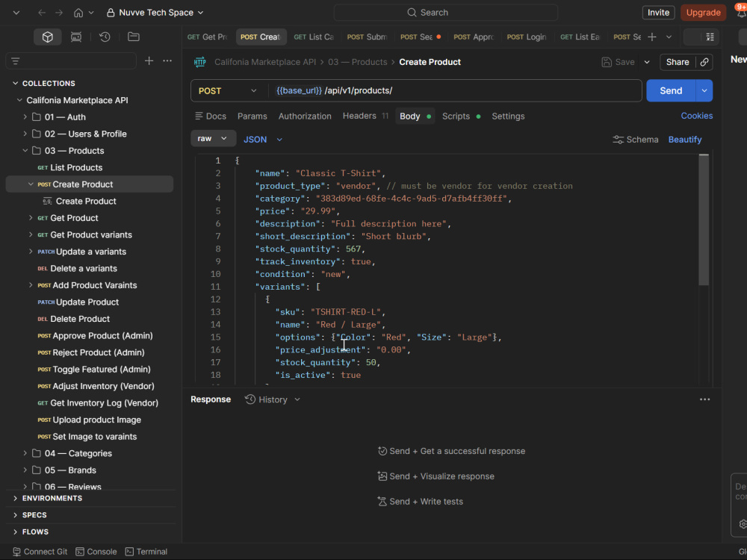Click the plus icon to add collection

tap(149, 60)
